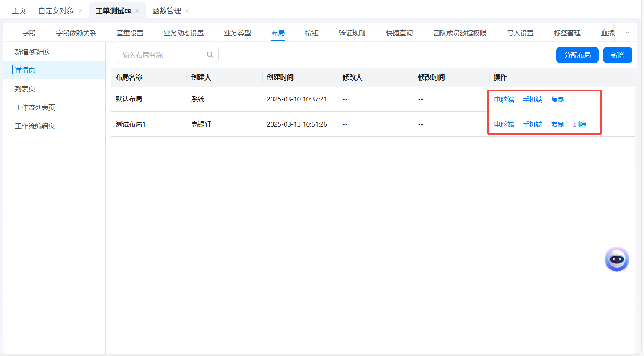Open the AI assistant robot icon
This screenshot has width=644, height=356.
[x=617, y=259]
